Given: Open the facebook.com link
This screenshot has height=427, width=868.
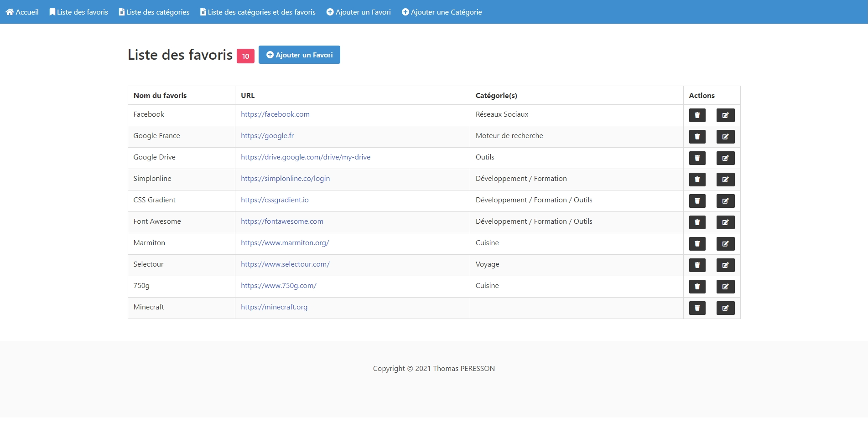Looking at the screenshot, I should pyautogui.click(x=275, y=114).
